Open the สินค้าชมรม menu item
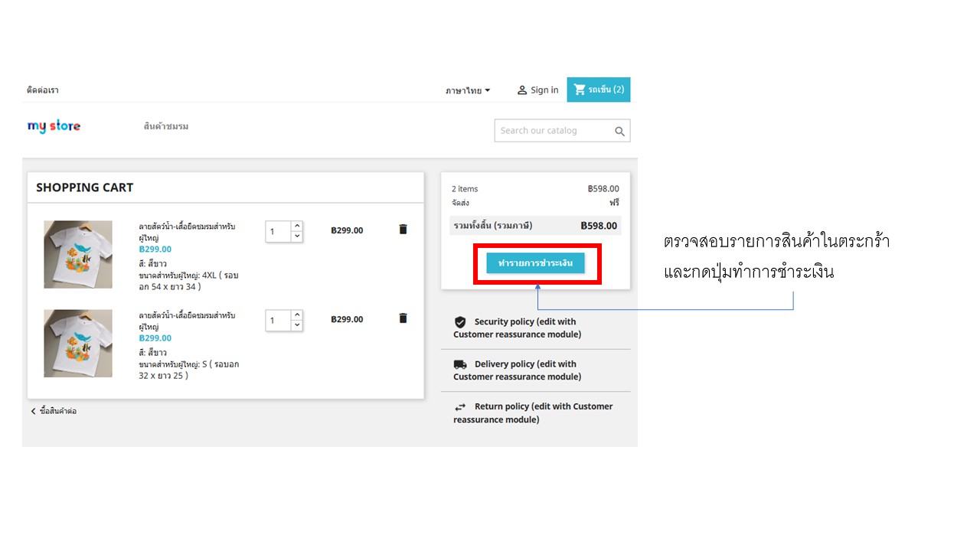Image resolution: width=980 pixels, height=551 pixels. [166, 126]
